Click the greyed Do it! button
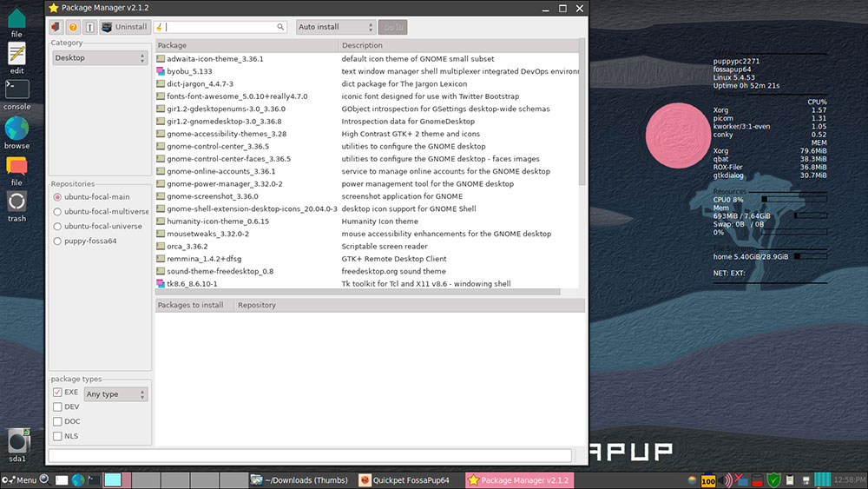This screenshot has width=868, height=489. point(393,27)
